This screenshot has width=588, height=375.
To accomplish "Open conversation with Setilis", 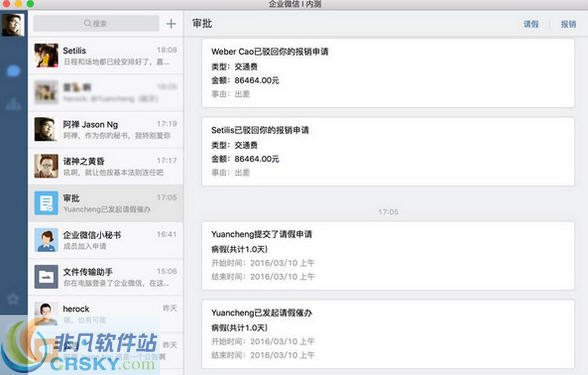I will (x=106, y=56).
